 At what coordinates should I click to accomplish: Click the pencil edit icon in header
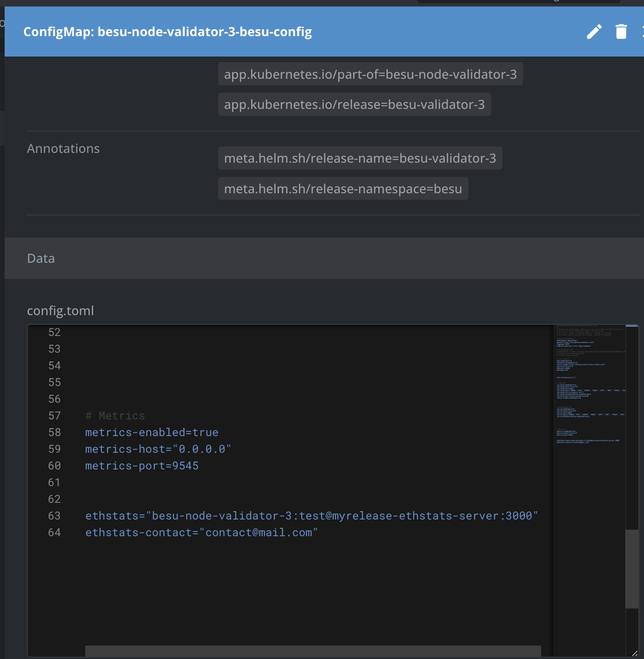coord(594,32)
